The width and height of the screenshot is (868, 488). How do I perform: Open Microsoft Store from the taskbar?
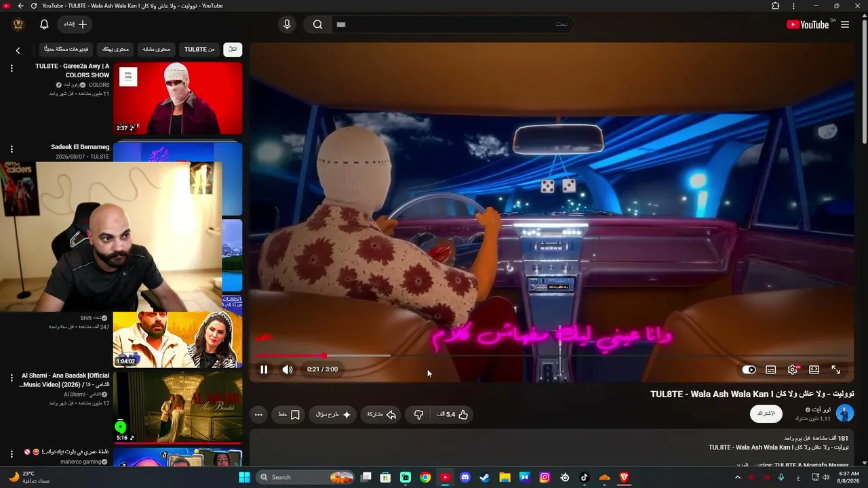pyautogui.click(x=386, y=477)
